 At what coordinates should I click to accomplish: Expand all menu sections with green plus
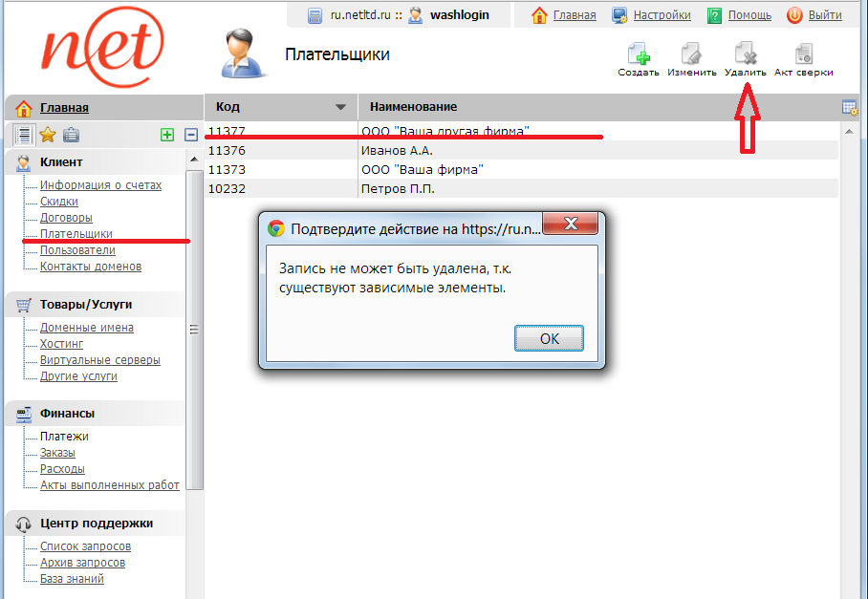pos(167,136)
